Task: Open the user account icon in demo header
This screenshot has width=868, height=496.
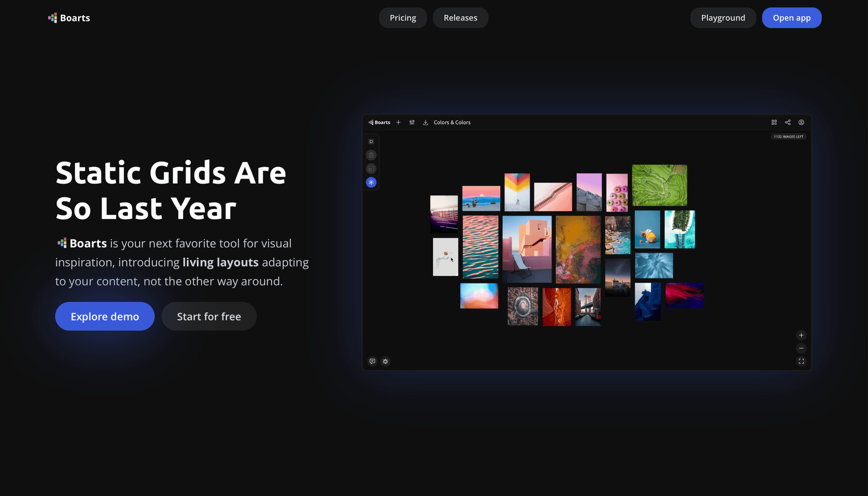Action: 801,123
